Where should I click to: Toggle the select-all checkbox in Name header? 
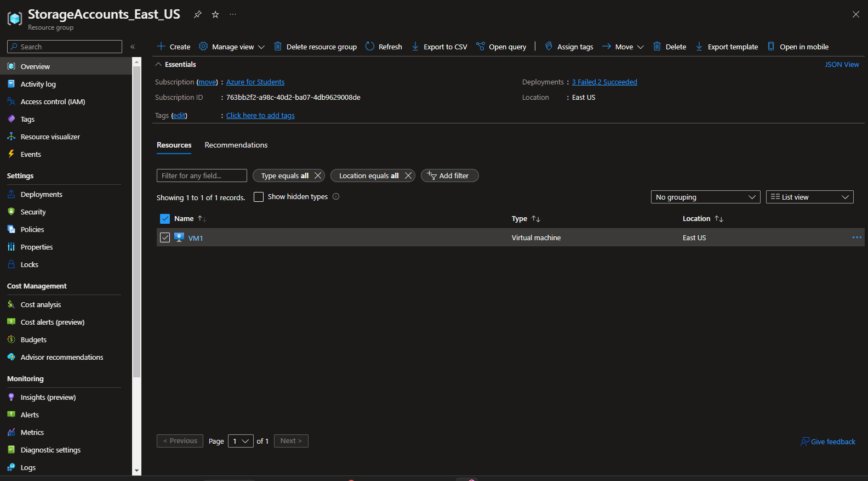click(x=165, y=219)
